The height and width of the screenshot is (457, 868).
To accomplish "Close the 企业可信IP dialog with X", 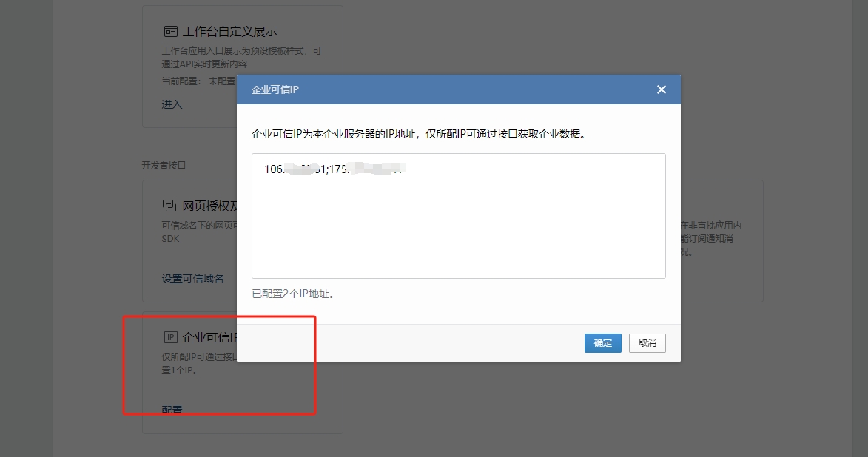I will coord(662,89).
